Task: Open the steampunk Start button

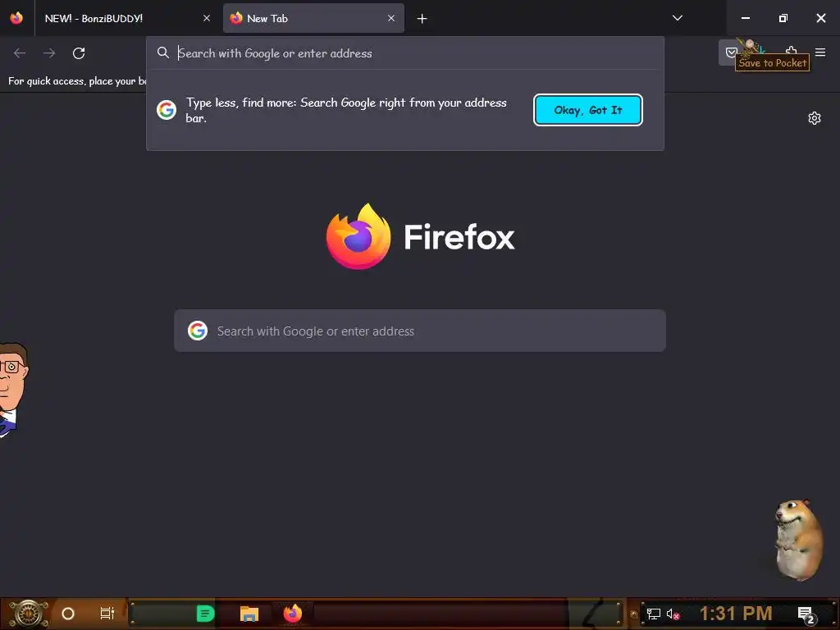Action: point(28,614)
